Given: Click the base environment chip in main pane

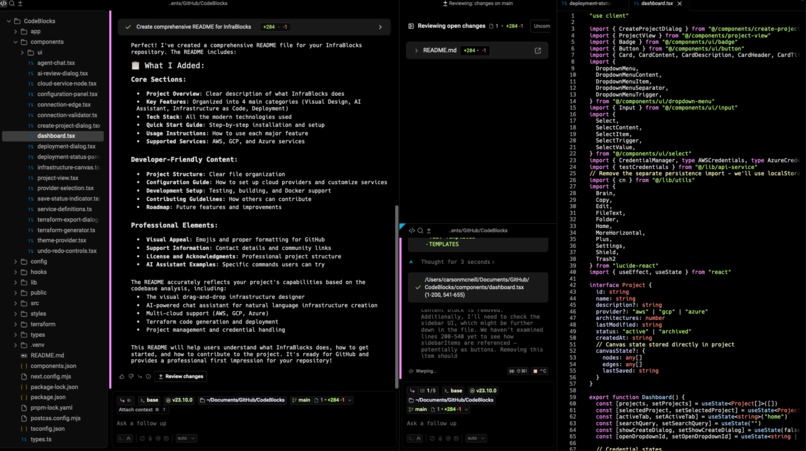Looking at the screenshot, I should coord(150,400).
